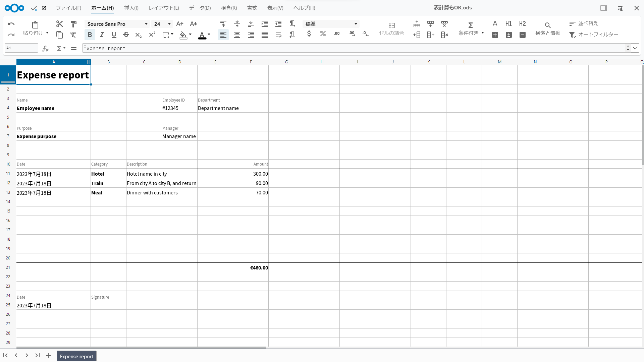
Task: Click the font color swatch
Action: pos(202,35)
